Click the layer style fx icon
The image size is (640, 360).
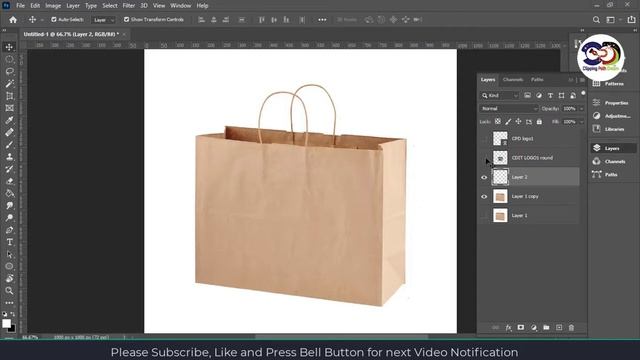508,327
